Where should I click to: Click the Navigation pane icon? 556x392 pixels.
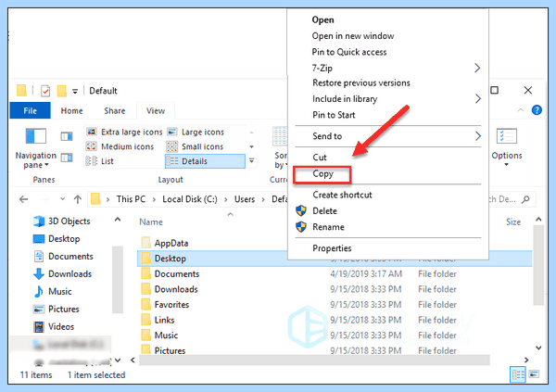36,136
